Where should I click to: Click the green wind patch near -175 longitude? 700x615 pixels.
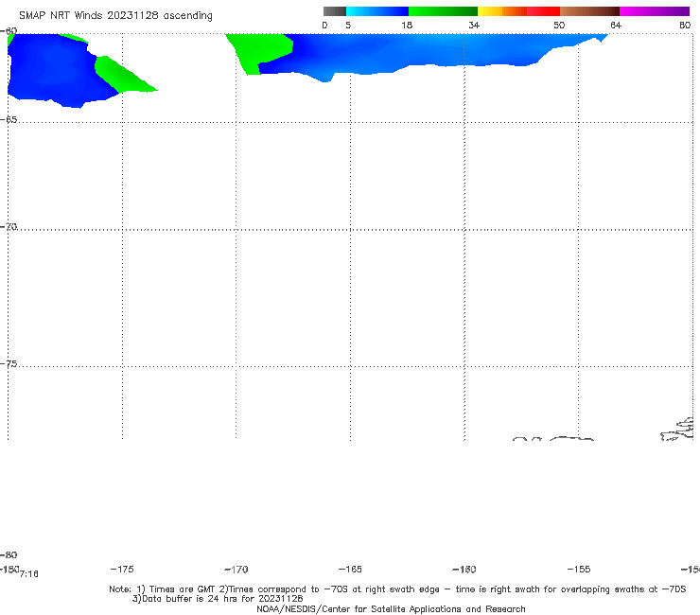(x=119, y=74)
